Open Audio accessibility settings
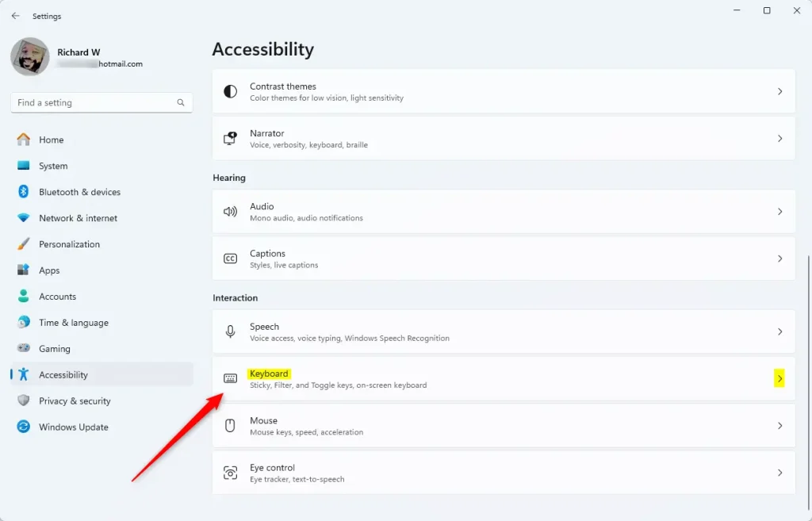 click(x=504, y=211)
